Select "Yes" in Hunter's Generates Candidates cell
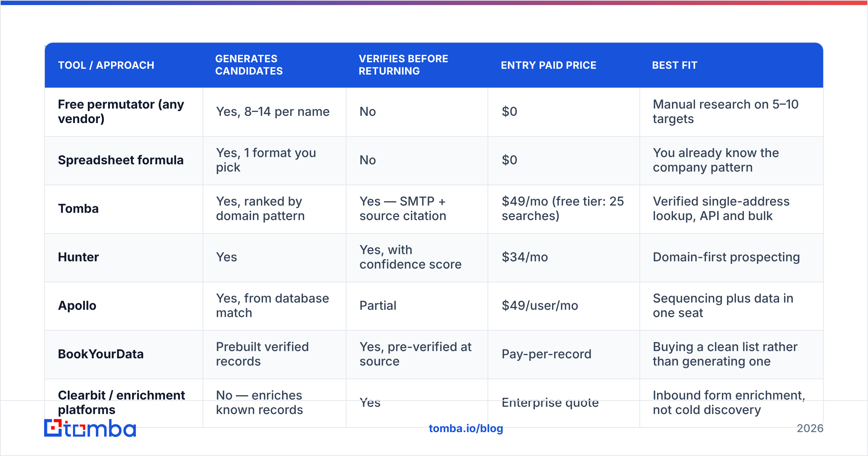 coord(226,257)
